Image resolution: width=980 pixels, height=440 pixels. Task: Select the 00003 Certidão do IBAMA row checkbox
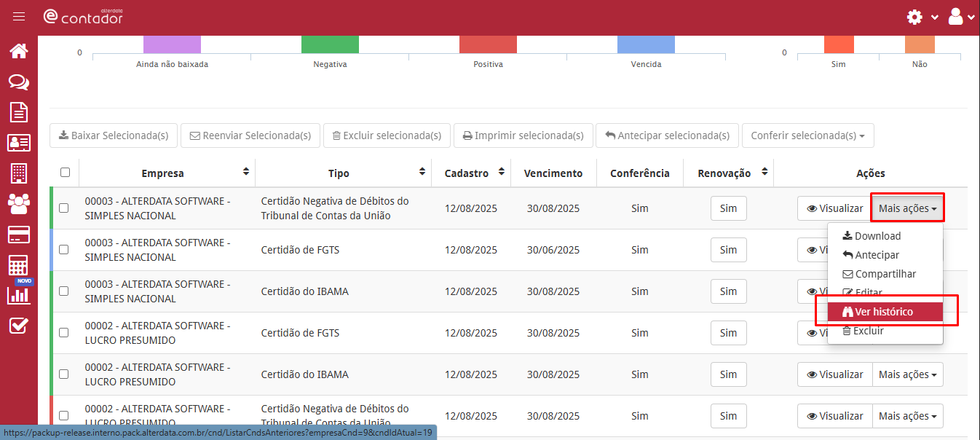click(x=64, y=291)
